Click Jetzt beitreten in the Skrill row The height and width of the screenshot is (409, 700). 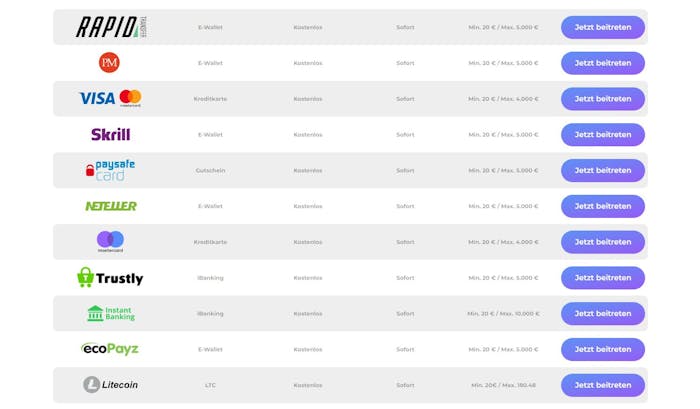pos(603,134)
